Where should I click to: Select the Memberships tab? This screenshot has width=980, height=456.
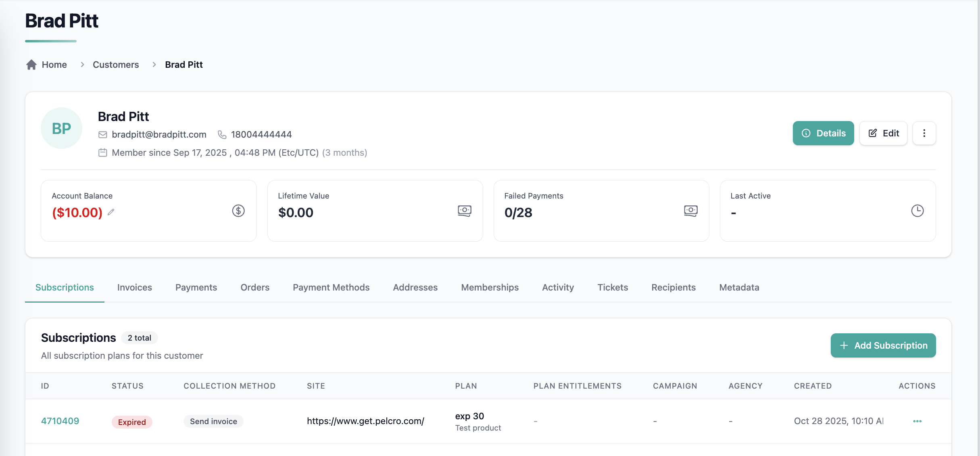490,287
